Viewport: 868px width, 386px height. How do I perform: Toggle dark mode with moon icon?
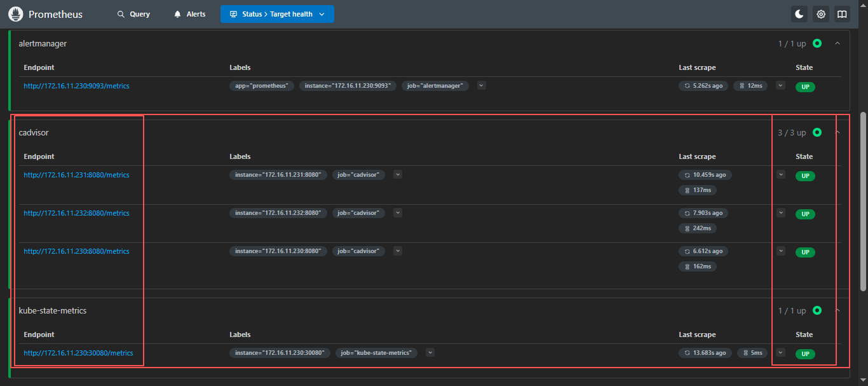pos(799,14)
